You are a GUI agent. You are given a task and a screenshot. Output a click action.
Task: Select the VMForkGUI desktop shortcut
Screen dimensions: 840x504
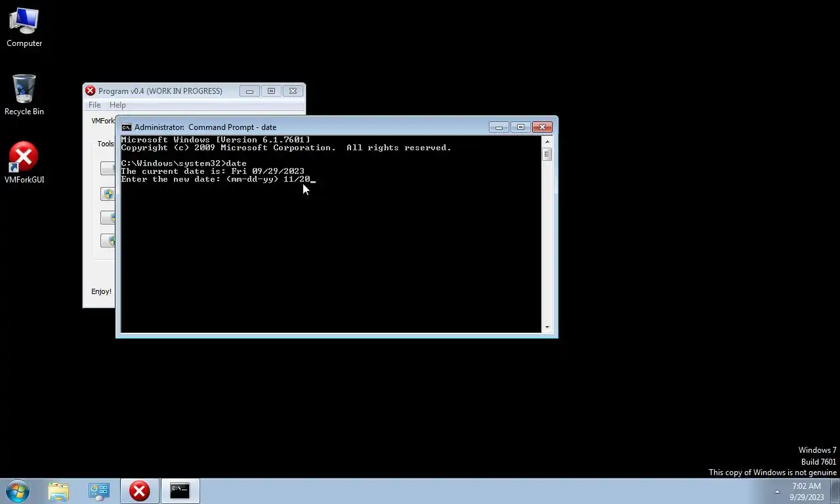click(24, 163)
